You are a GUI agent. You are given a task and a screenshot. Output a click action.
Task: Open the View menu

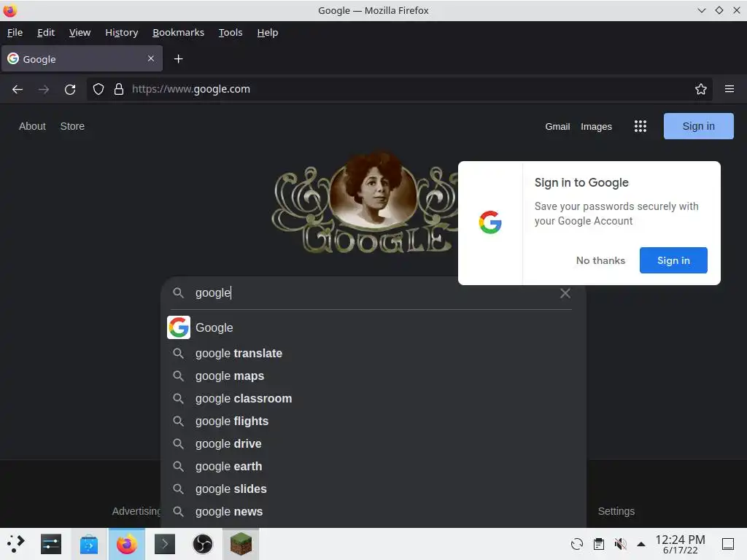pyautogui.click(x=80, y=32)
